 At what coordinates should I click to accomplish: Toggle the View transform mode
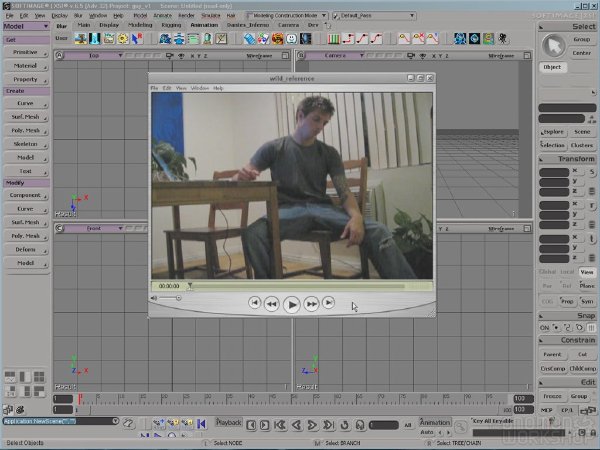(x=587, y=272)
